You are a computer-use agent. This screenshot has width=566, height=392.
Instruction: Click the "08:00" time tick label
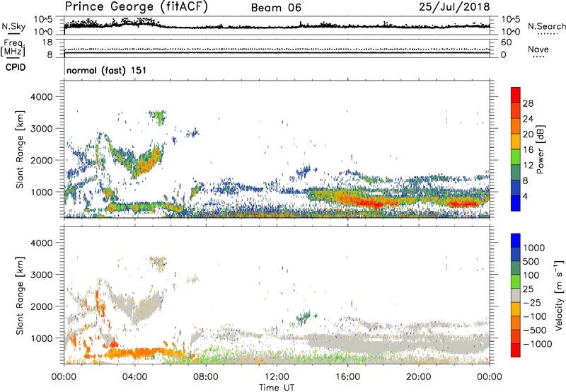pyautogui.click(x=205, y=377)
